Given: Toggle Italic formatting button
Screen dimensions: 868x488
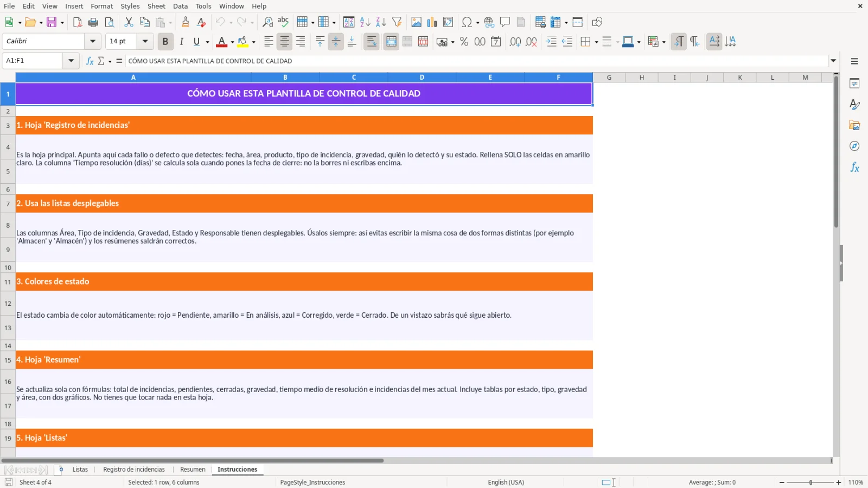Looking at the screenshot, I should pos(181,42).
